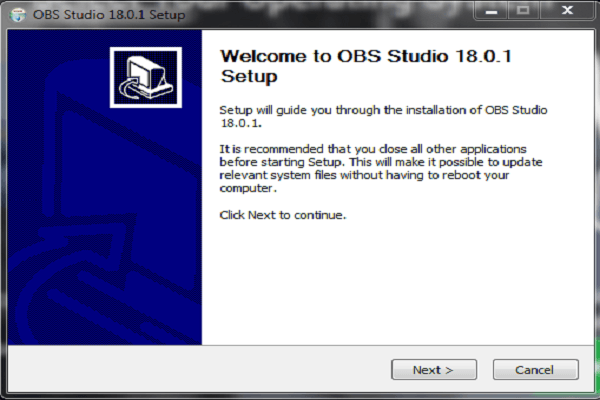
Task: Click the 18.0.1. version line in the body text
Action: 241,123
